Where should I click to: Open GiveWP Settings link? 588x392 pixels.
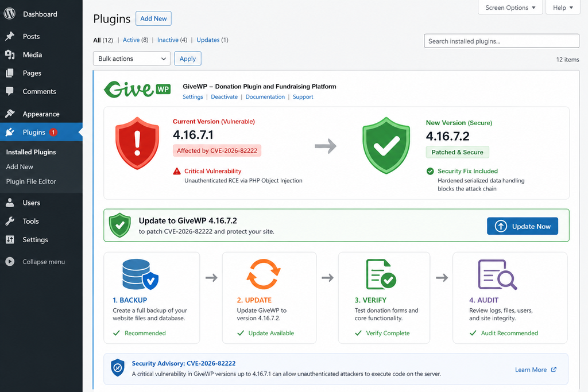(193, 96)
